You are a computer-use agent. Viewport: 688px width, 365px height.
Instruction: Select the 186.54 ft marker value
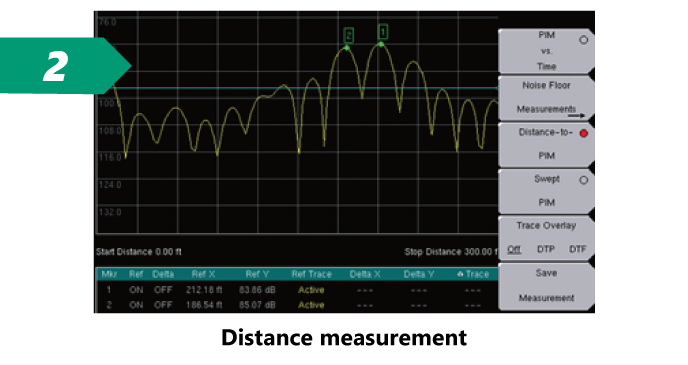coord(204,305)
